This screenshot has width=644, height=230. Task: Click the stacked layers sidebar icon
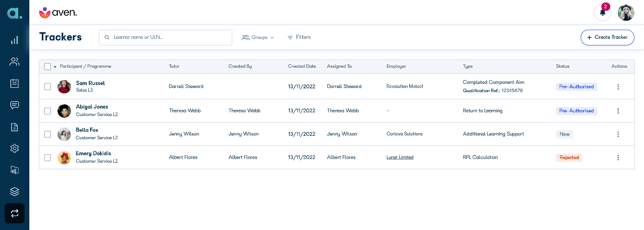14,192
